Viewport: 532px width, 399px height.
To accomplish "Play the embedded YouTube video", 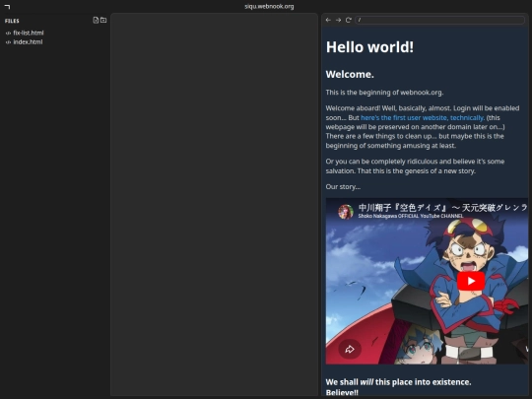I will point(471,281).
